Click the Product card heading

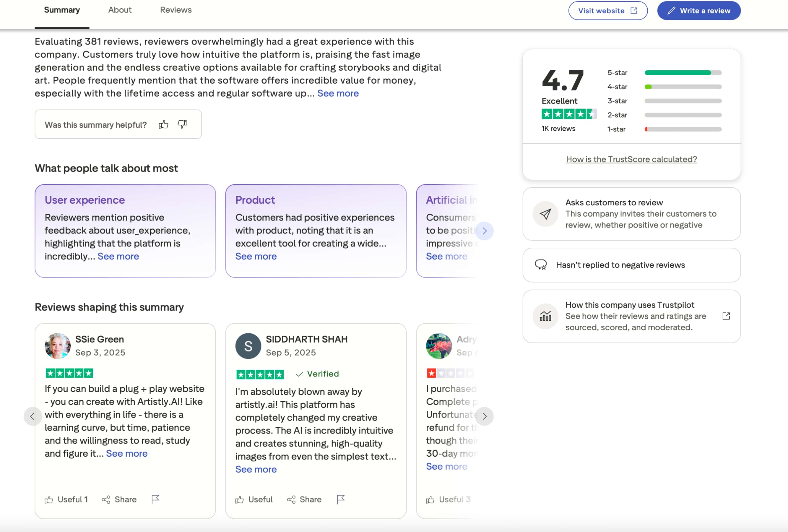tap(255, 200)
